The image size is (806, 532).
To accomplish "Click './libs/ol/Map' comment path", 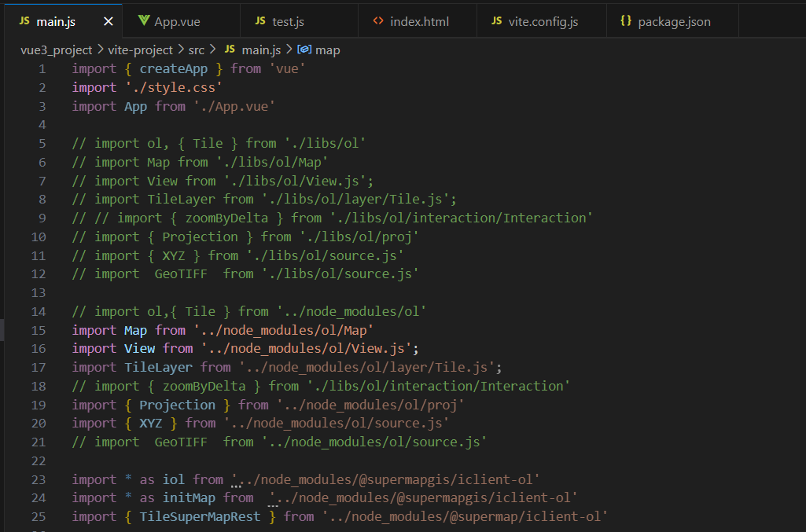I will [272, 162].
